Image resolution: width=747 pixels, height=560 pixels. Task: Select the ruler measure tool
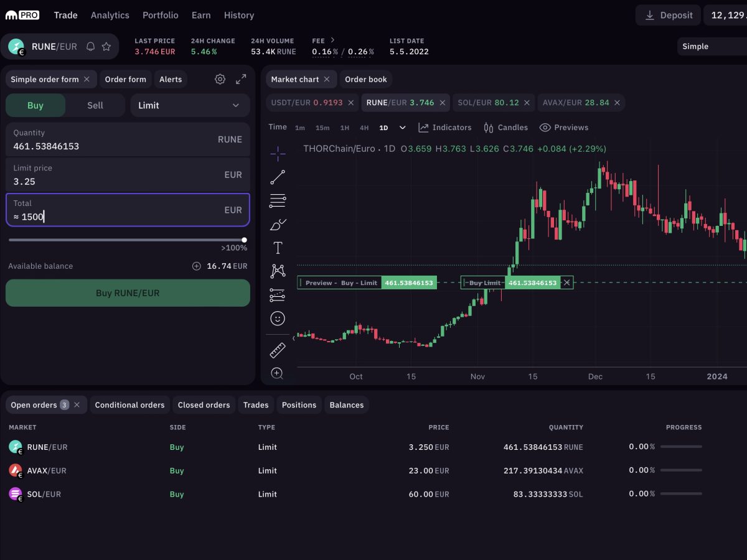click(278, 350)
